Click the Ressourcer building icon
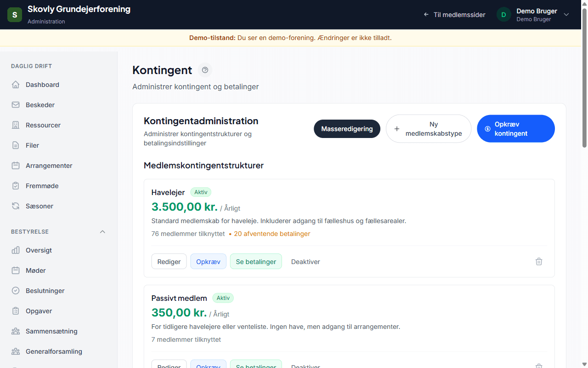The image size is (588, 368). click(16, 125)
